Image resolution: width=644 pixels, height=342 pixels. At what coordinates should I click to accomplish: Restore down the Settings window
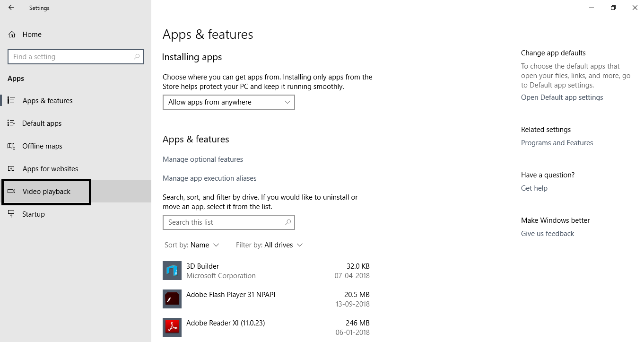[613, 8]
